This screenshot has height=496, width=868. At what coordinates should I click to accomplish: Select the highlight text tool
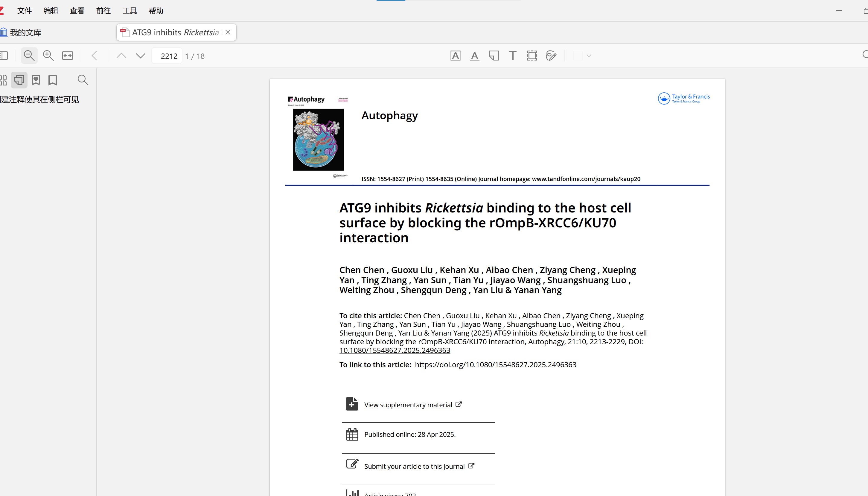pyautogui.click(x=455, y=56)
